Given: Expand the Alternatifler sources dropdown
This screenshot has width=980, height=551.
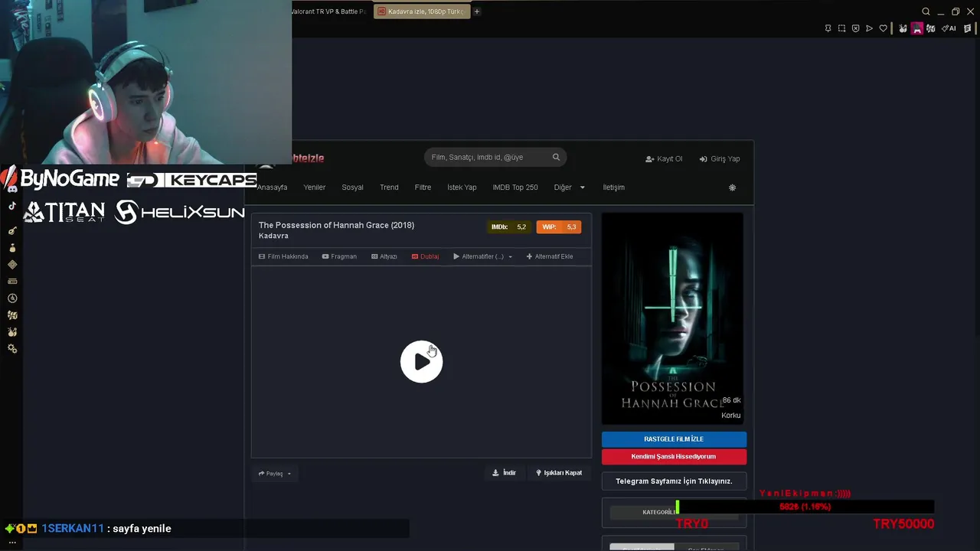Looking at the screenshot, I should pyautogui.click(x=483, y=256).
